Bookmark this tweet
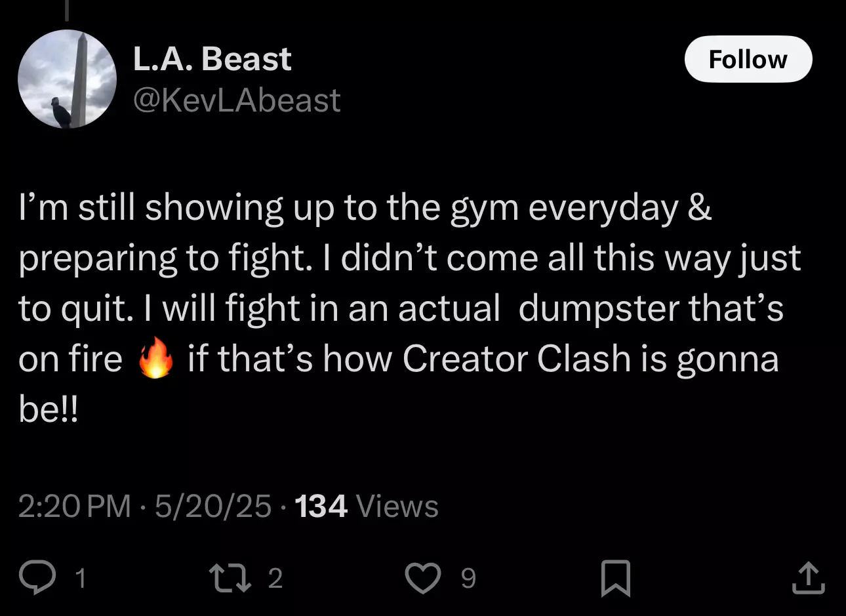This screenshot has height=616, width=846. click(616, 578)
